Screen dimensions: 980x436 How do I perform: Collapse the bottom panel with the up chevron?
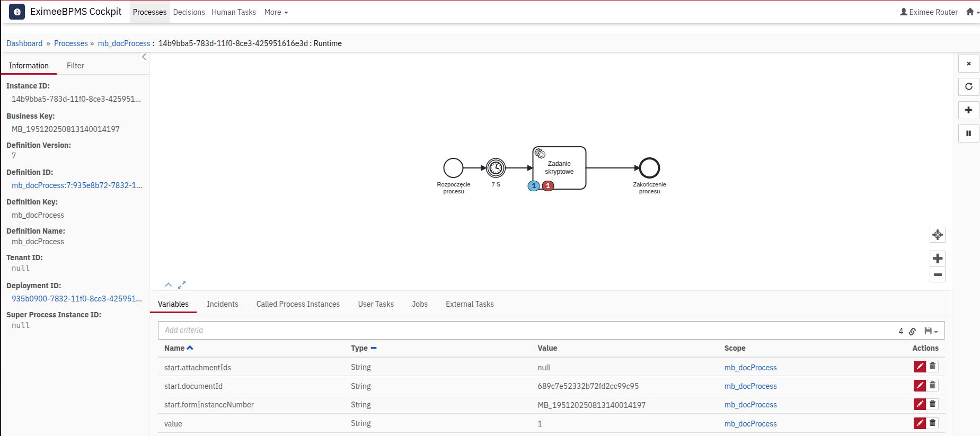point(168,285)
